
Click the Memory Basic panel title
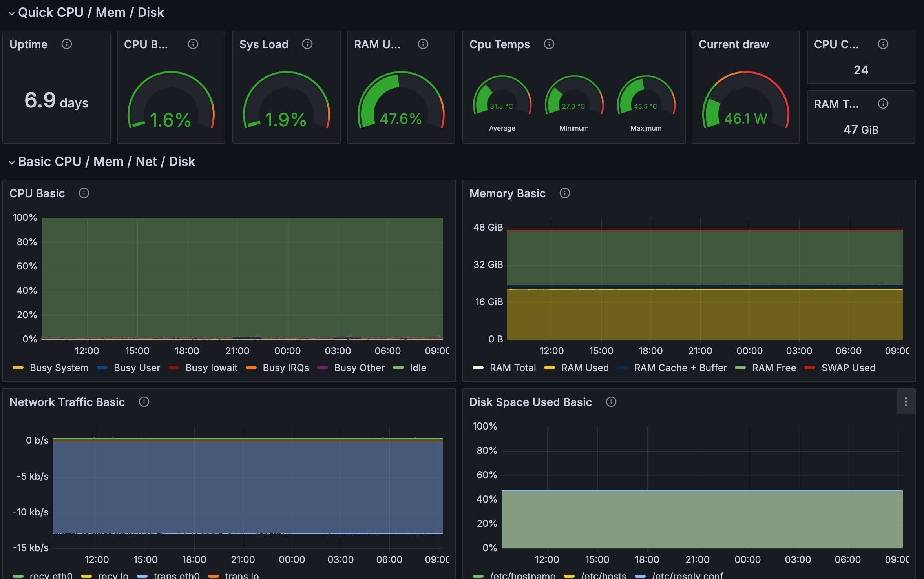click(x=507, y=193)
